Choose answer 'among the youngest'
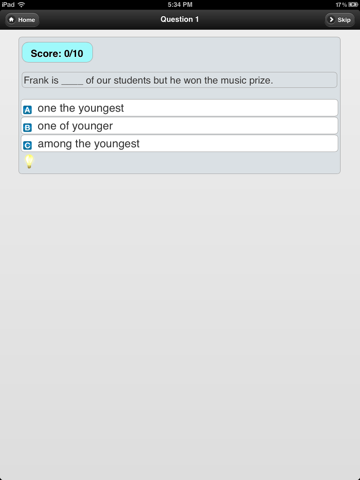Viewport: 360px width, 480px height. pyautogui.click(x=180, y=144)
